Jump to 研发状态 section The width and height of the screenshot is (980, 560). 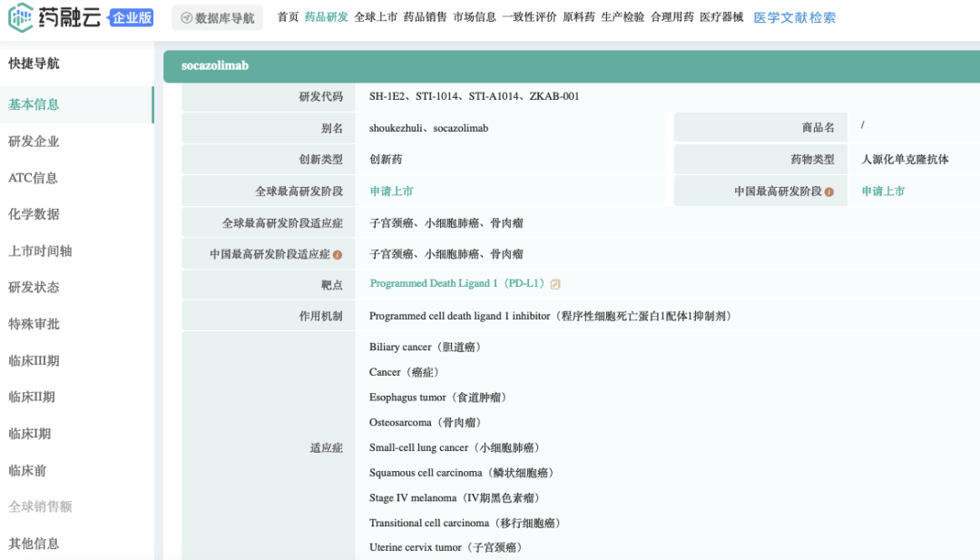click(x=34, y=288)
